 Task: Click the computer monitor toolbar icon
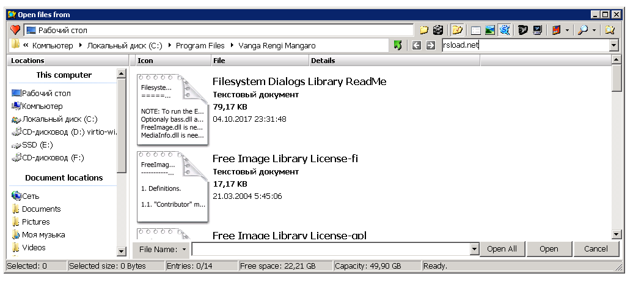(x=537, y=30)
